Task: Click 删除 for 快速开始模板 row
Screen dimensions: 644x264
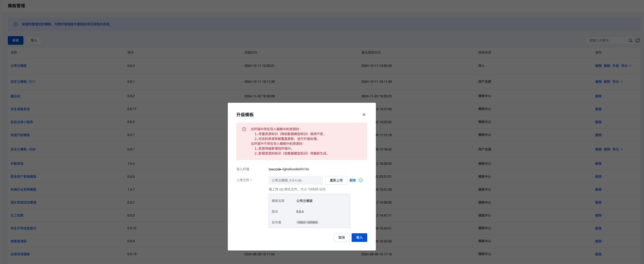Action: point(598,135)
